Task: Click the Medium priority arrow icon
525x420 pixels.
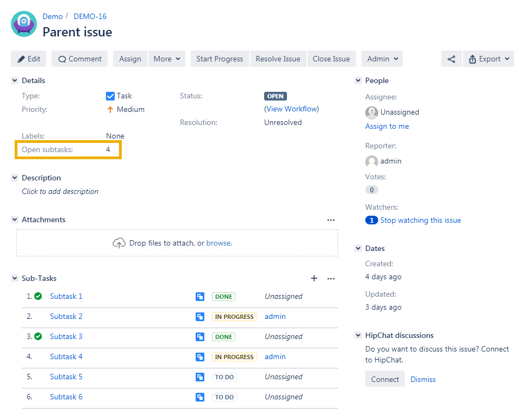Action: coord(110,110)
